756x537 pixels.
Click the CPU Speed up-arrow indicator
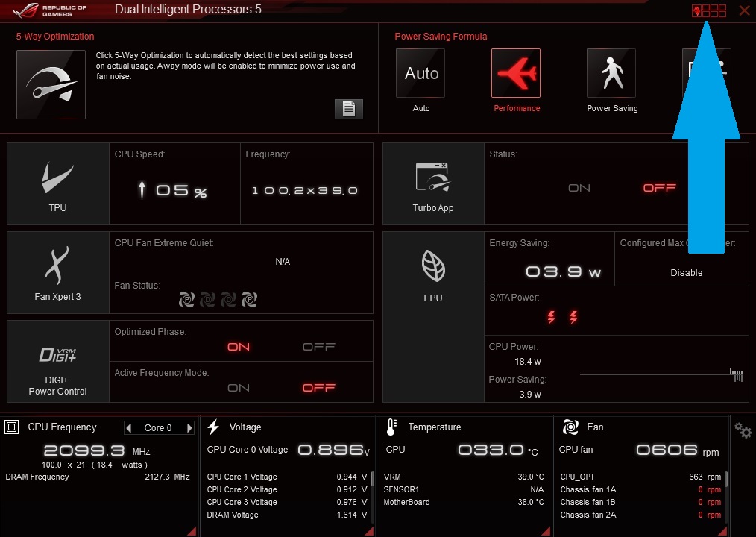point(141,189)
